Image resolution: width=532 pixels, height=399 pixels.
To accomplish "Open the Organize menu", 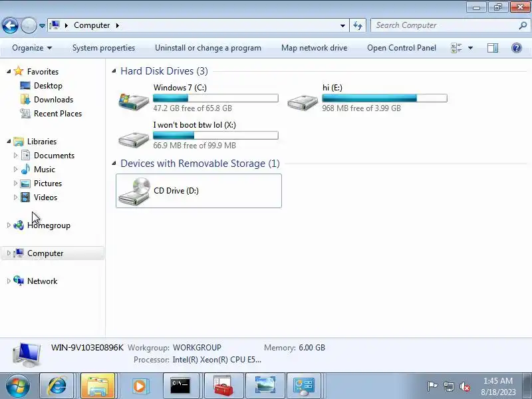I will coord(32,48).
